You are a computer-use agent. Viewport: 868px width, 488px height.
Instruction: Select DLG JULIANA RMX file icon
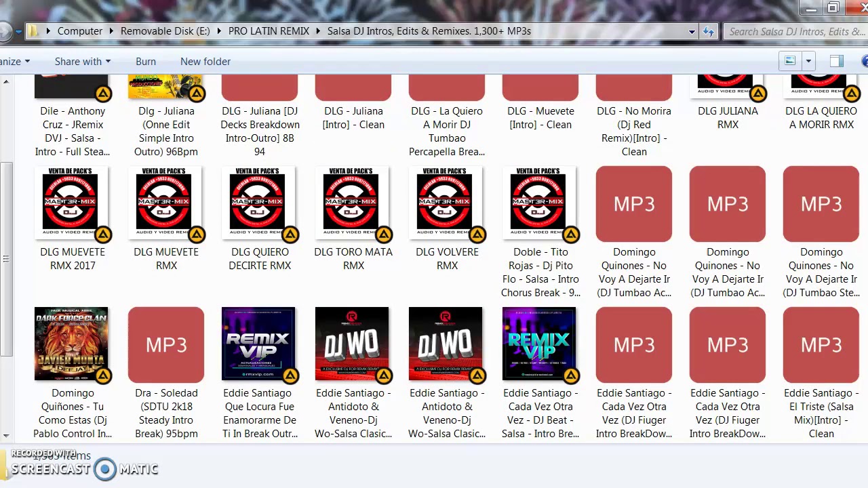[x=728, y=89]
